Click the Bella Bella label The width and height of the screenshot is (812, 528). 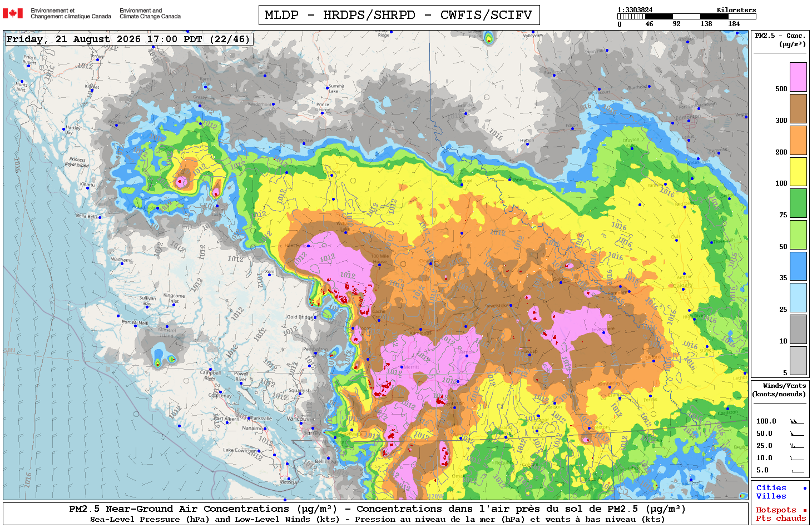pos(87,216)
